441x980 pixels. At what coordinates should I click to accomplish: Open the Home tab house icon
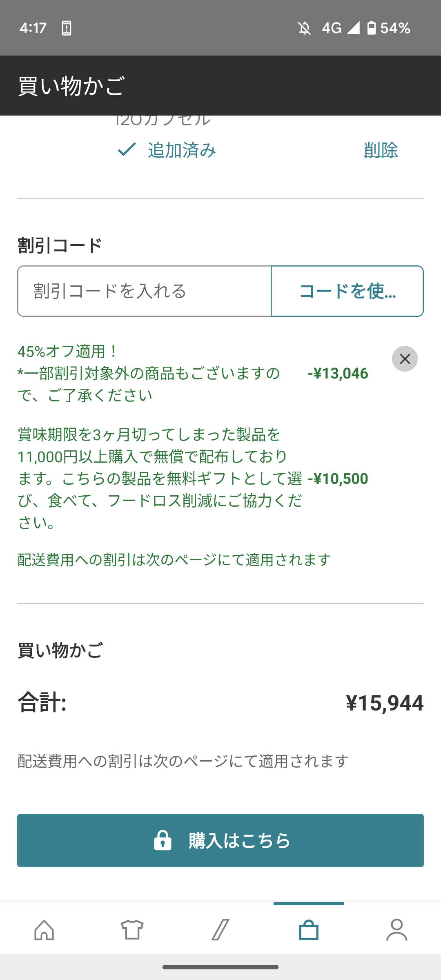pyautogui.click(x=44, y=930)
